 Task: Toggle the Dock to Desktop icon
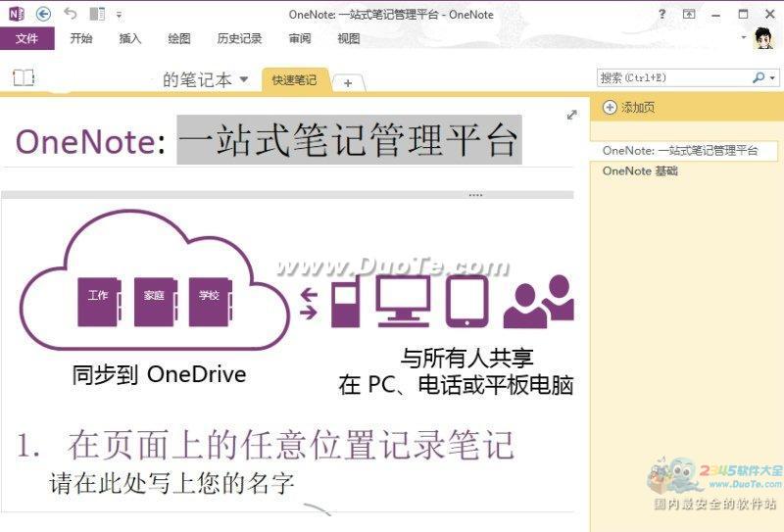click(x=96, y=14)
